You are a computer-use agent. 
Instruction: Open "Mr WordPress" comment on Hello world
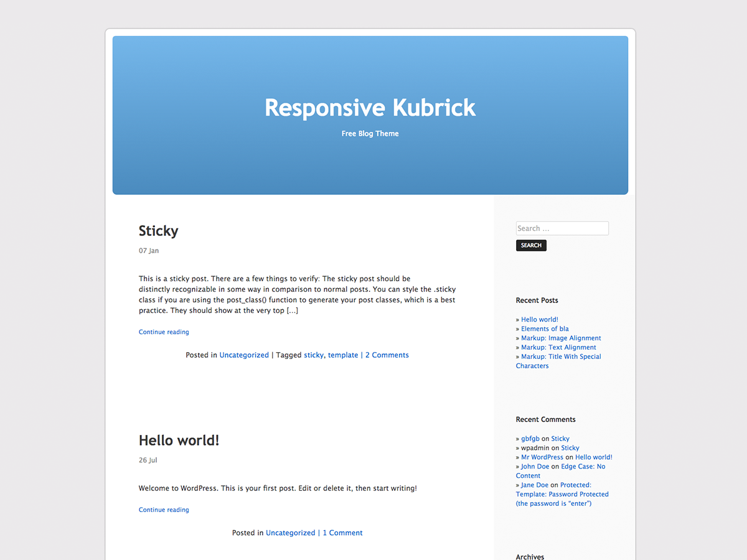(542, 457)
